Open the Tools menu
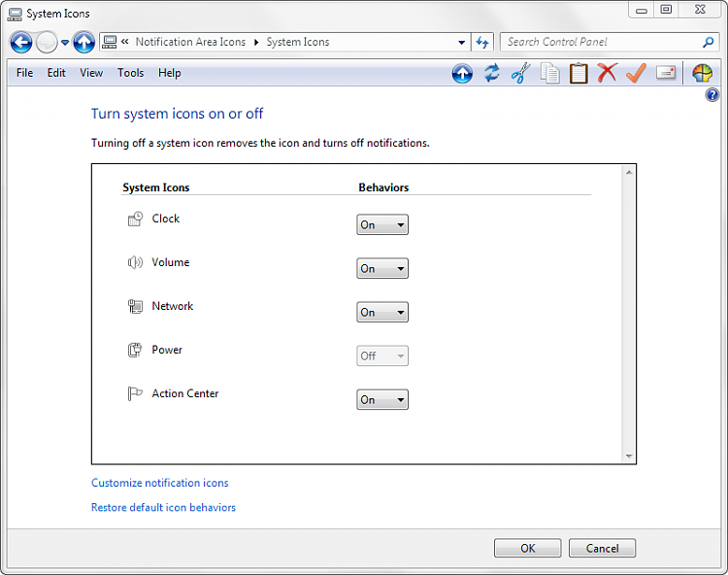The height and width of the screenshot is (575, 728). (130, 73)
